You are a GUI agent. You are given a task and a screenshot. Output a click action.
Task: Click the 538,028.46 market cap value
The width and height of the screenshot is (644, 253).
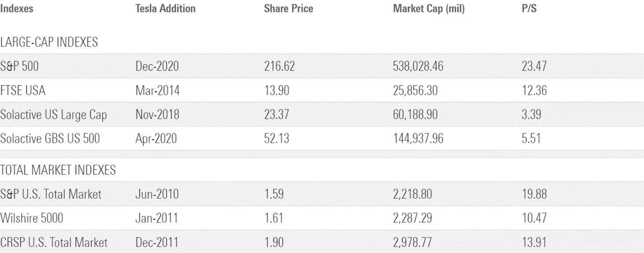[418, 67]
